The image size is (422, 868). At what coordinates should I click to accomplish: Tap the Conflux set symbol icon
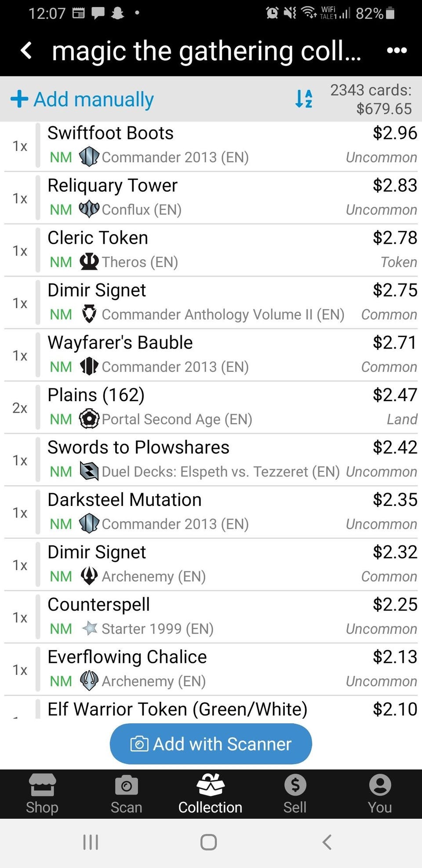89,209
